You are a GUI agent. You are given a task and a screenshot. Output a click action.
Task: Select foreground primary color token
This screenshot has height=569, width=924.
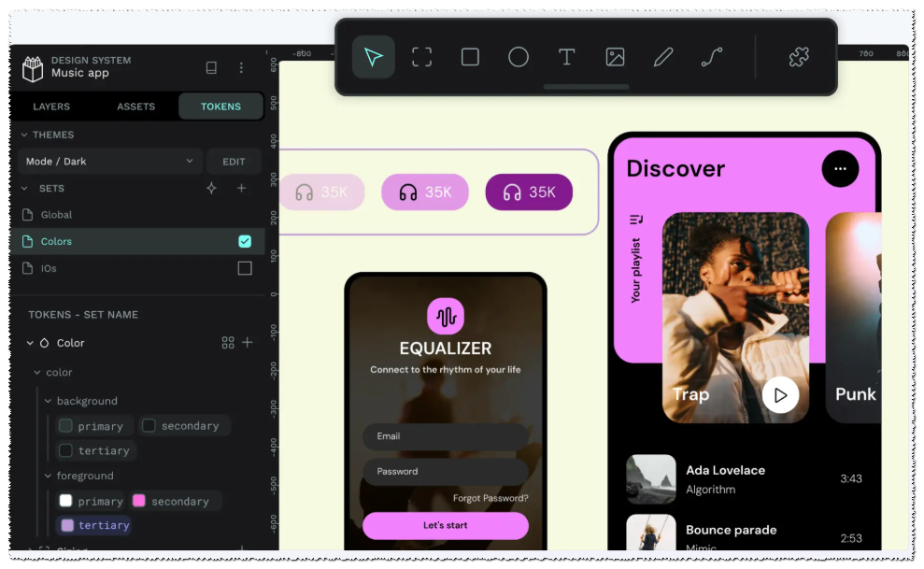[91, 501]
